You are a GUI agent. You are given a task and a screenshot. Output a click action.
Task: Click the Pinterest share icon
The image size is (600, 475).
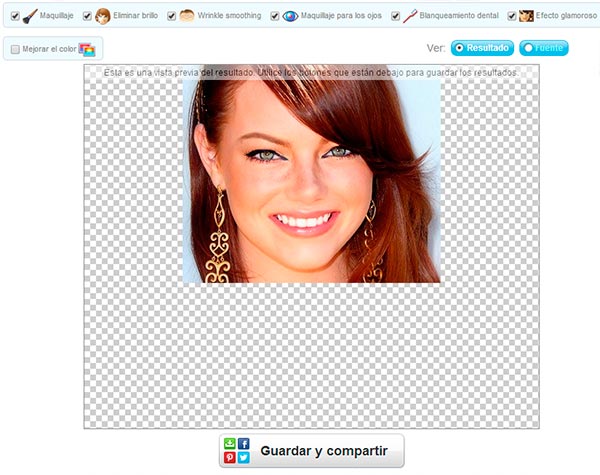pos(230,457)
